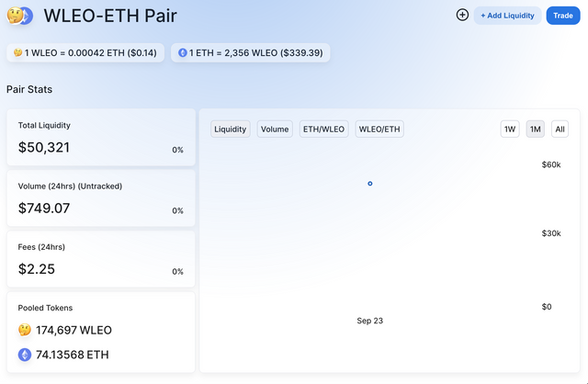Click the 1 ETH = 2,356 WLEO price pill
The width and height of the screenshot is (588, 384).
251,52
